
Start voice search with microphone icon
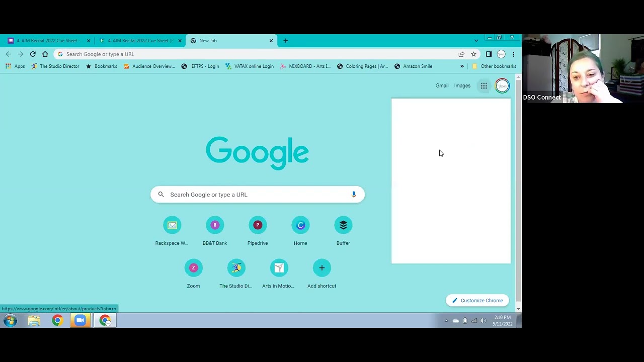pos(354,195)
